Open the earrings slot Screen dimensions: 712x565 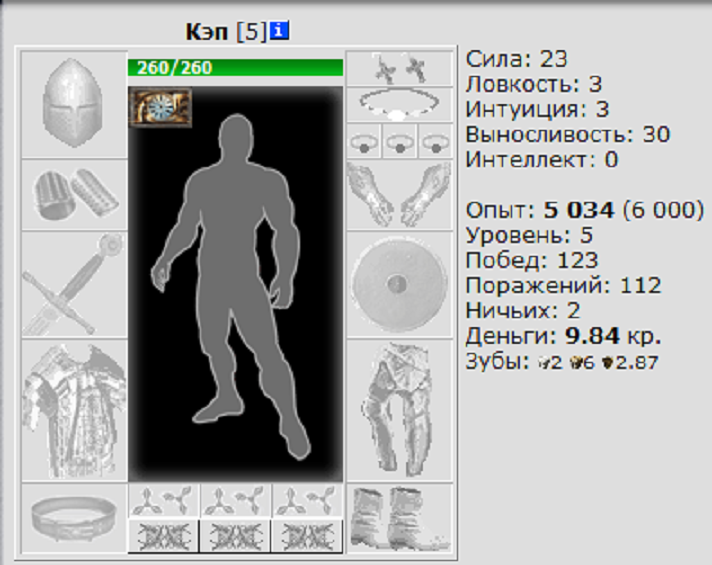coord(399,68)
